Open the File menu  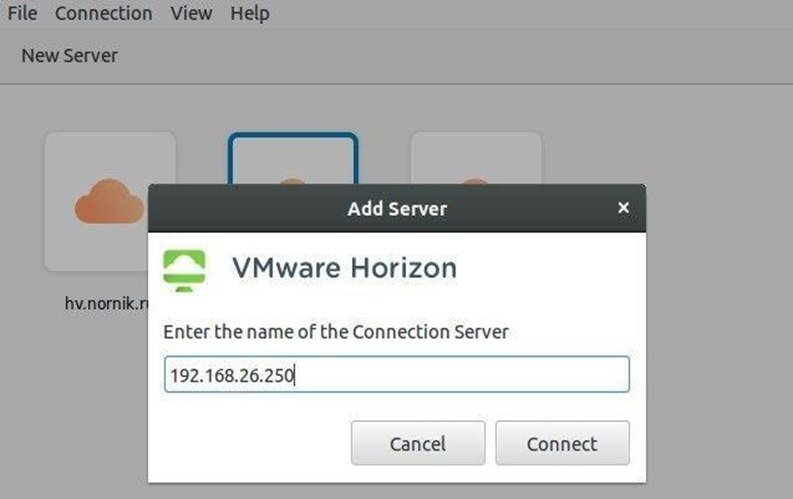22,14
